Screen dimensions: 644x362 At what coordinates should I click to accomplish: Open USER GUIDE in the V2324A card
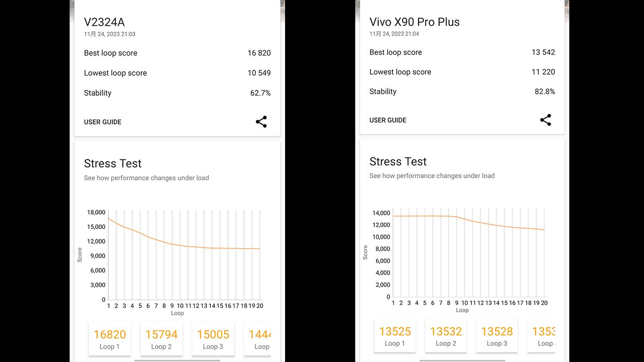click(x=103, y=122)
